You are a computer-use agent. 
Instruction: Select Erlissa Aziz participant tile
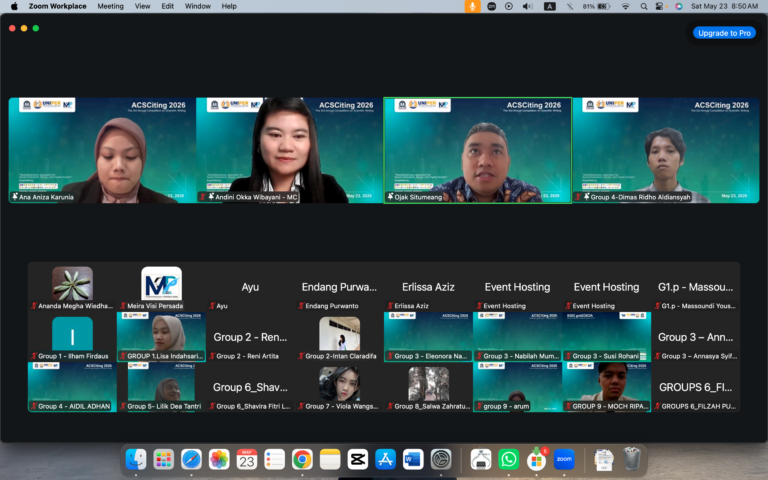click(429, 288)
